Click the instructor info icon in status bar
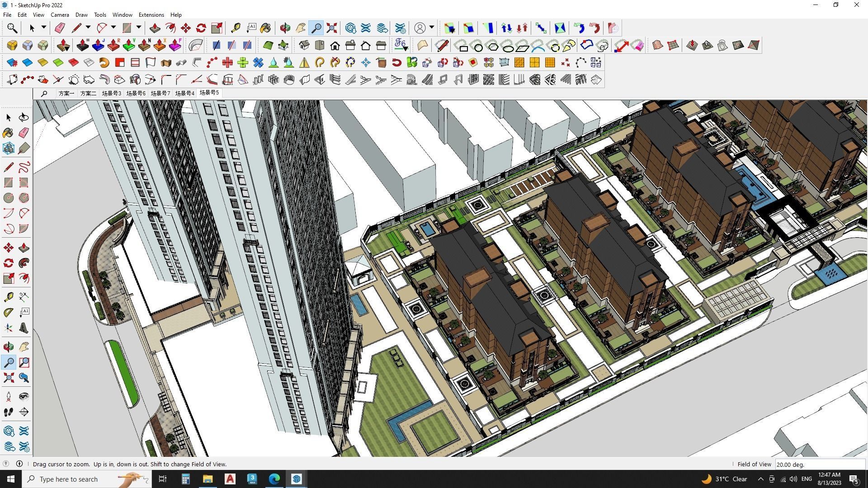 (x=19, y=464)
